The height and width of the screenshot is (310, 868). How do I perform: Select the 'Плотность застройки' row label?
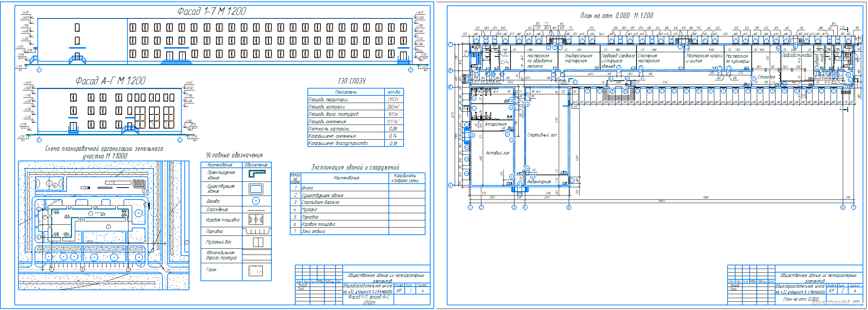point(329,129)
